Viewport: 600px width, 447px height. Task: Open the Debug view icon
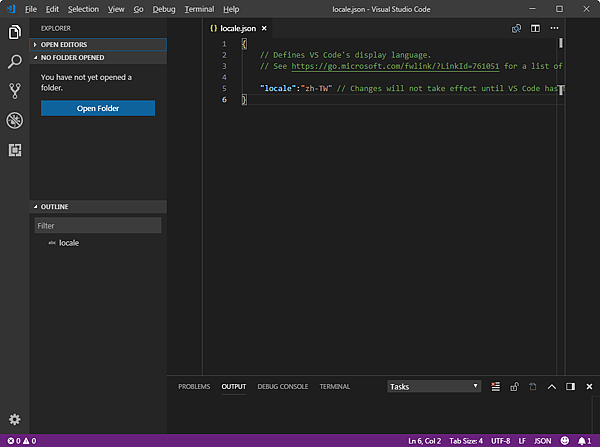tap(15, 120)
